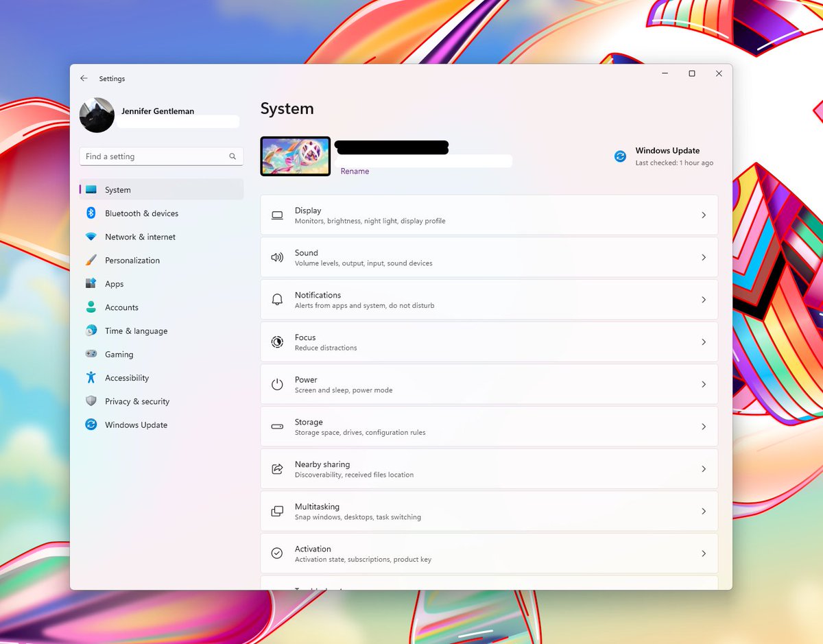
Task: Go to the Accounts section
Action: pos(162,307)
